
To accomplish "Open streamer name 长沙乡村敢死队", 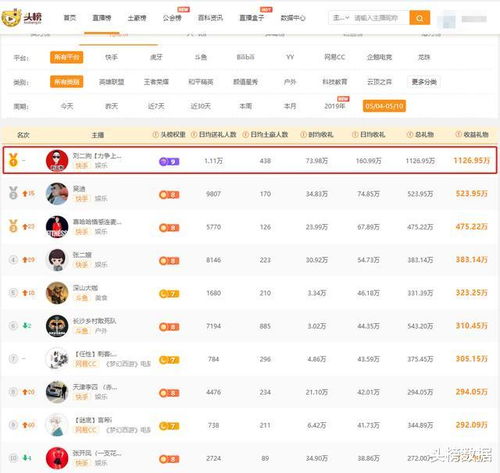I will pyautogui.click(x=94, y=321).
